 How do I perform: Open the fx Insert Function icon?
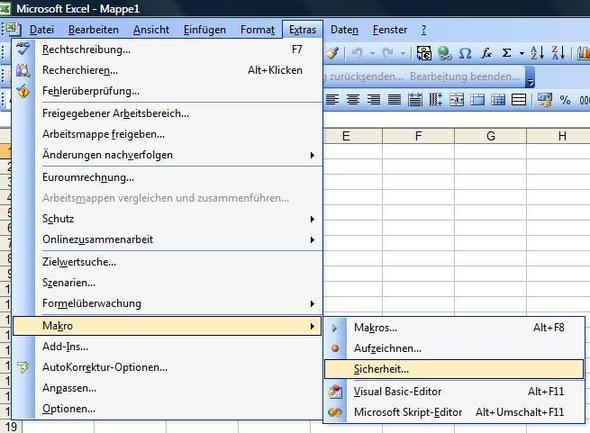[487, 53]
